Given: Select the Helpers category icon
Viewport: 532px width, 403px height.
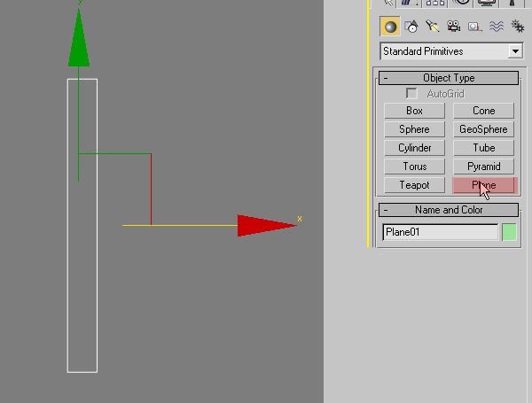Looking at the screenshot, I should (474, 27).
